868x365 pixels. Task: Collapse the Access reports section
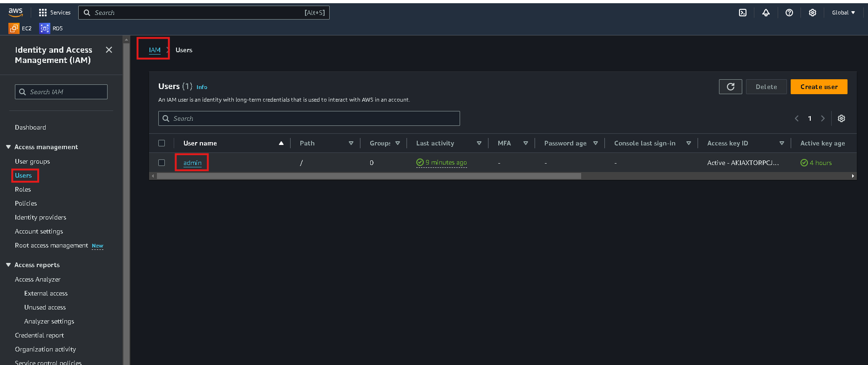click(8, 265)
